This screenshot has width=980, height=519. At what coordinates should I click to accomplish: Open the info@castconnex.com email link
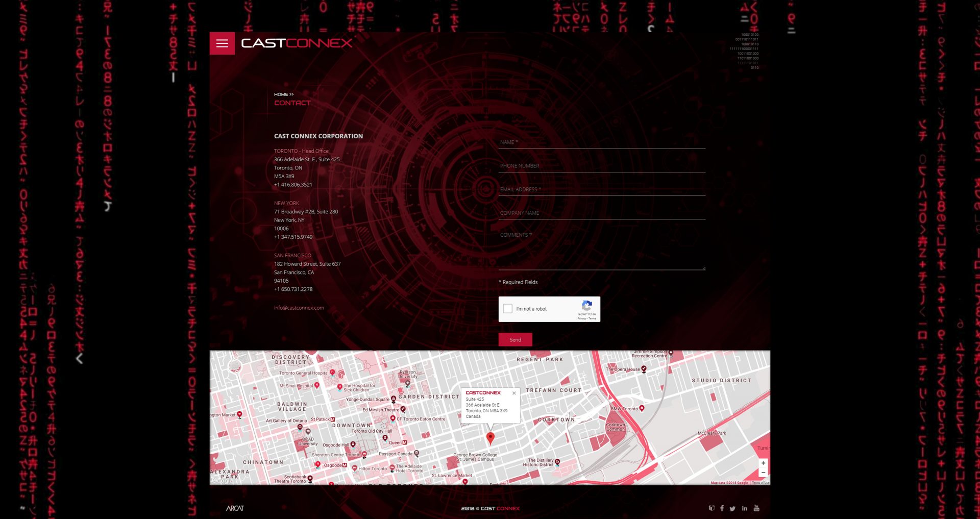(299, 308)
